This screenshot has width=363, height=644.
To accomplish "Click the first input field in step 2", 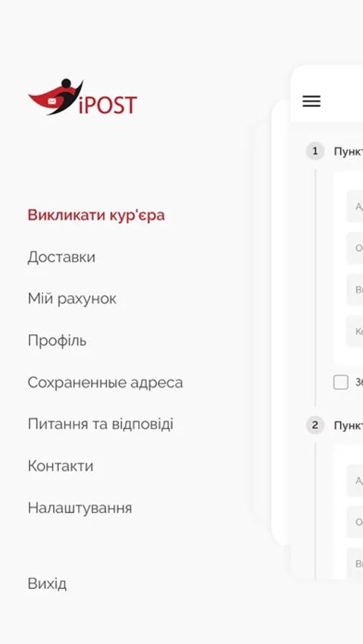I will point(355,480).
